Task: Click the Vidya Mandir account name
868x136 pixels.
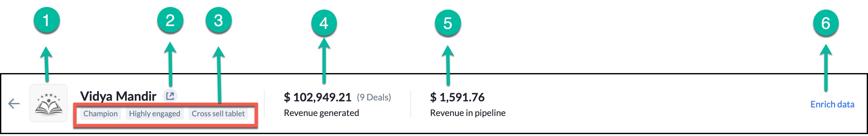Action: click(118, 96)
